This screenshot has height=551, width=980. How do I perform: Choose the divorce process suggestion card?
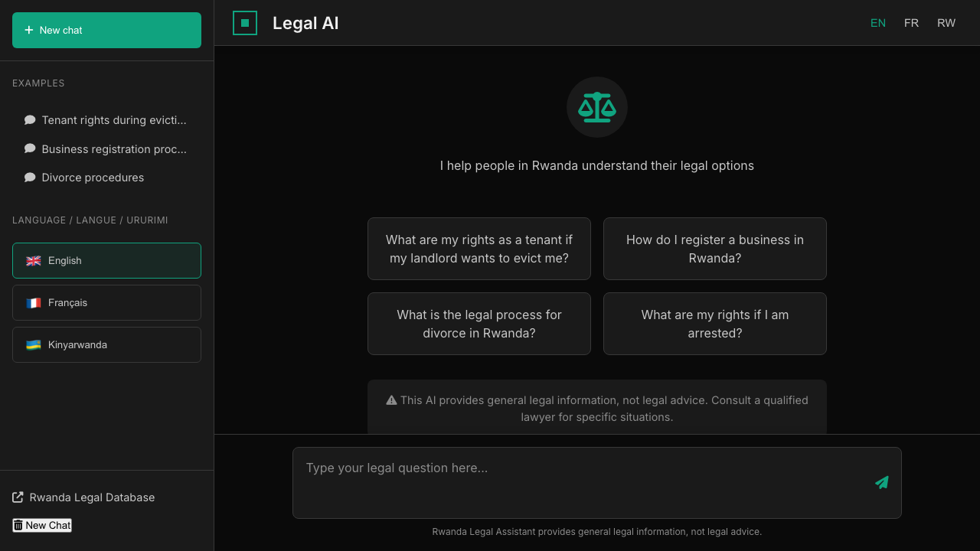pyautogui.click(x=479, y=324)
